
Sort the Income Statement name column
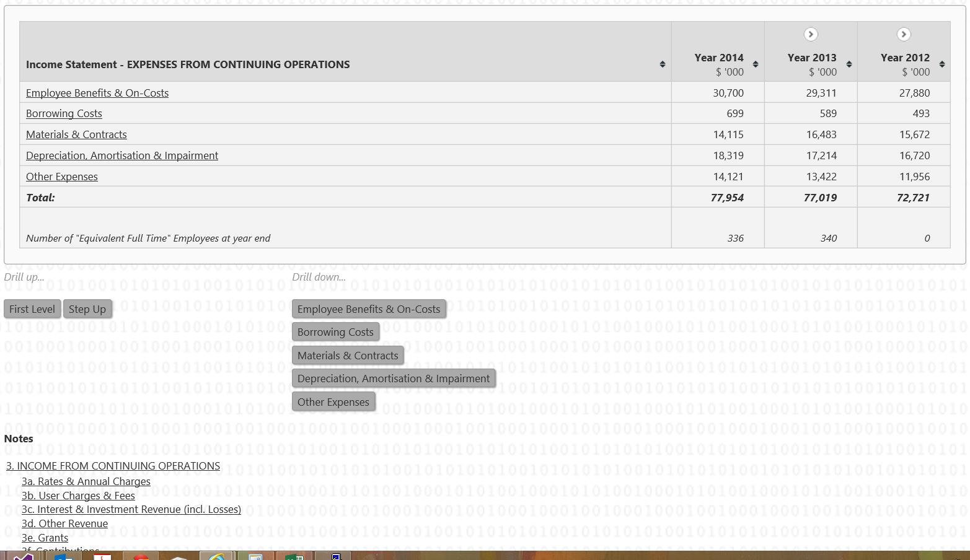(x=662, y=64)
